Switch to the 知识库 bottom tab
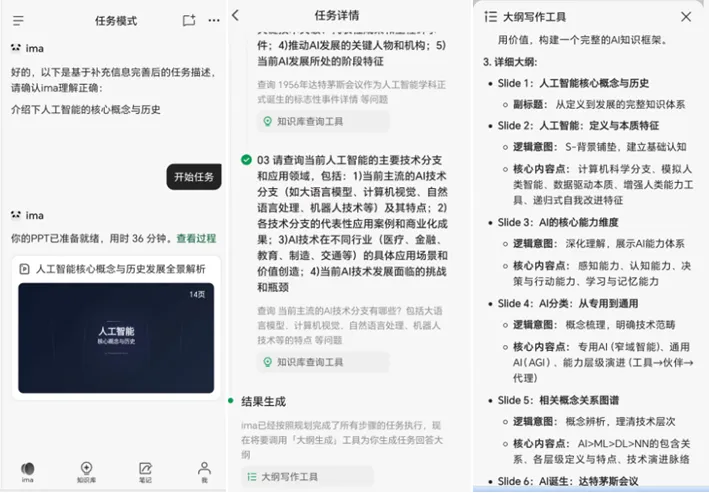This screenshot has height=493, width=709. pos(86,473)
